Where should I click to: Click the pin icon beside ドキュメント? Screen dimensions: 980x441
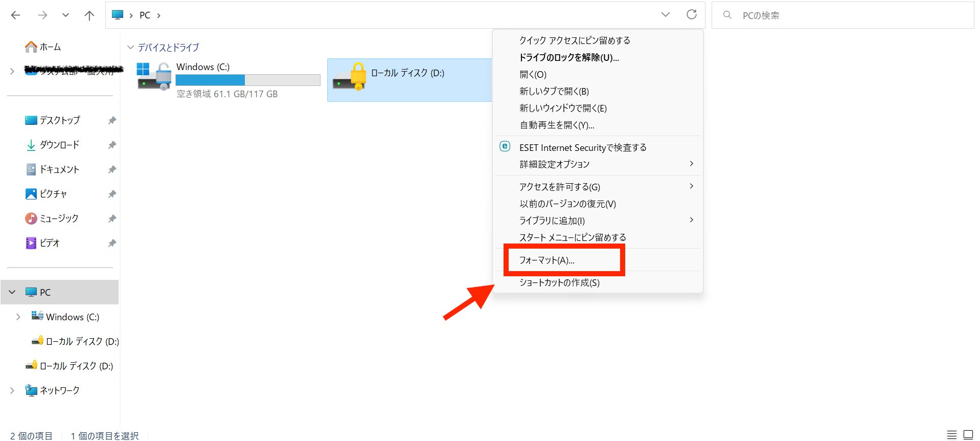[112, 169]
